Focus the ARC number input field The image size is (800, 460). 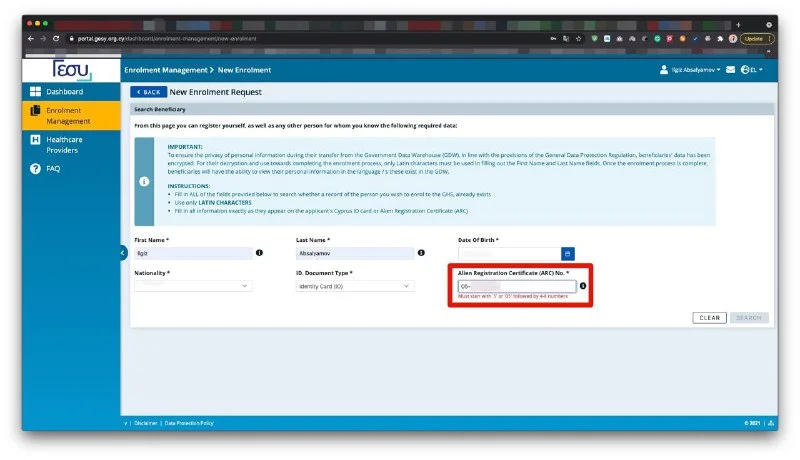click(517, 286)
